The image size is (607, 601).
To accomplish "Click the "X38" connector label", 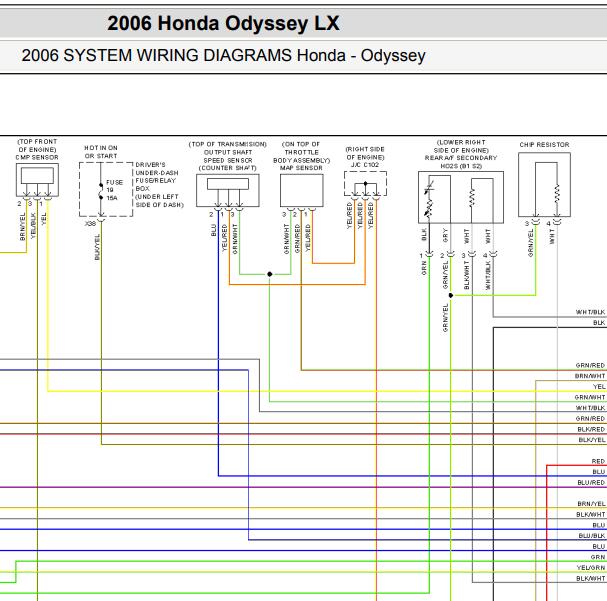I will [x=90, y=224].
